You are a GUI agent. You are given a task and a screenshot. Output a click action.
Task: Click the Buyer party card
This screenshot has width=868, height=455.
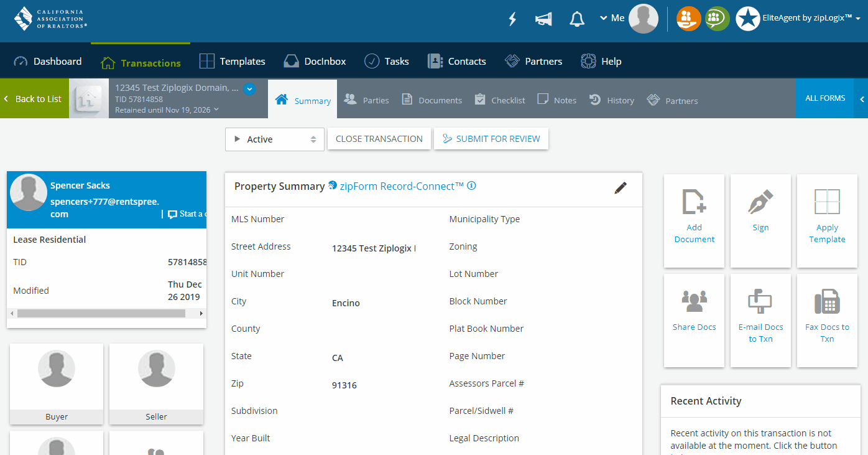click(x=57, y=384)
